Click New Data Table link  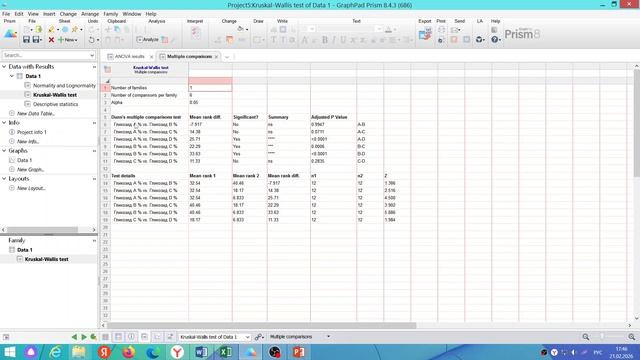36,113
